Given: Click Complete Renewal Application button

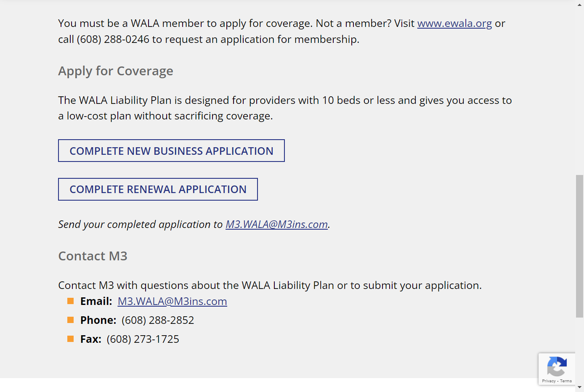Looking at the screenshot, I should [x=158, y=189].
